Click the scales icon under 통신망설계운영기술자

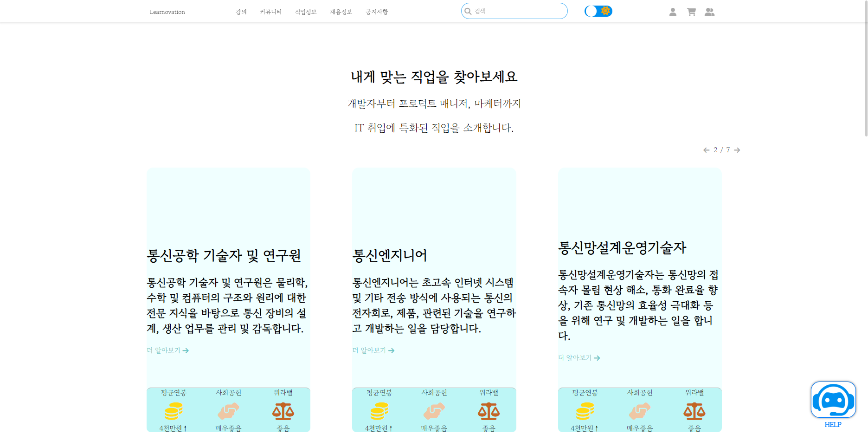click(x=694, y=411)
